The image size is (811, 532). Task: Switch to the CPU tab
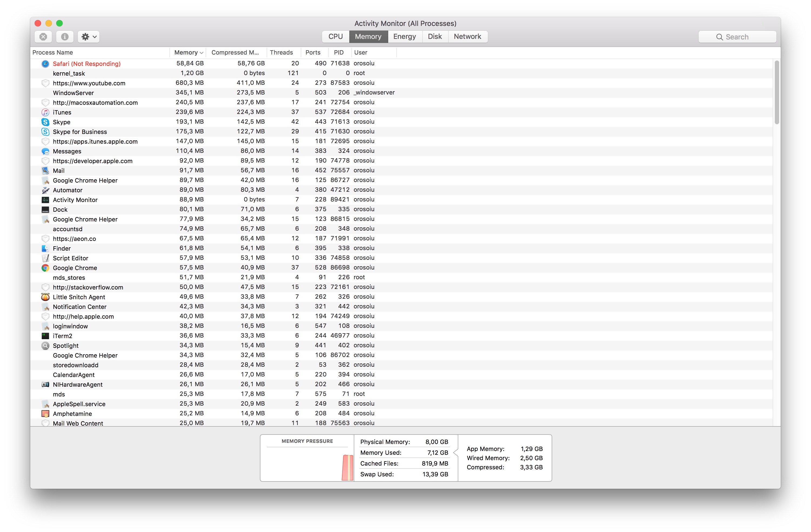(x=336, y=36)
